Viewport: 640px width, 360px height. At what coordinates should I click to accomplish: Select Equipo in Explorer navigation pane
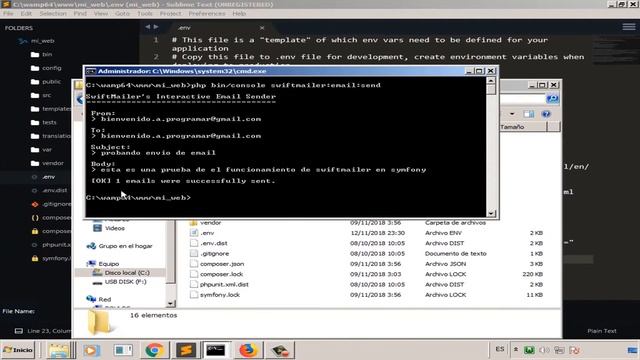[x=109, y=264]
